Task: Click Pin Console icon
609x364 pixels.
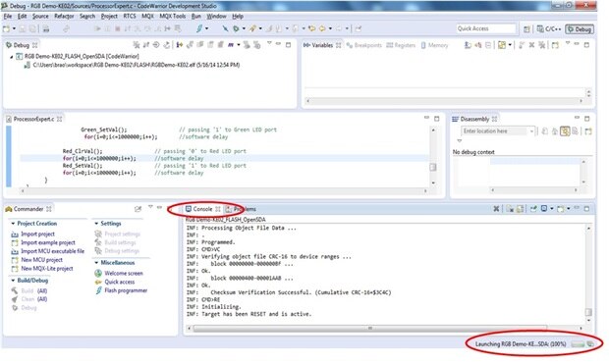Action: click(x=533, y=209)
